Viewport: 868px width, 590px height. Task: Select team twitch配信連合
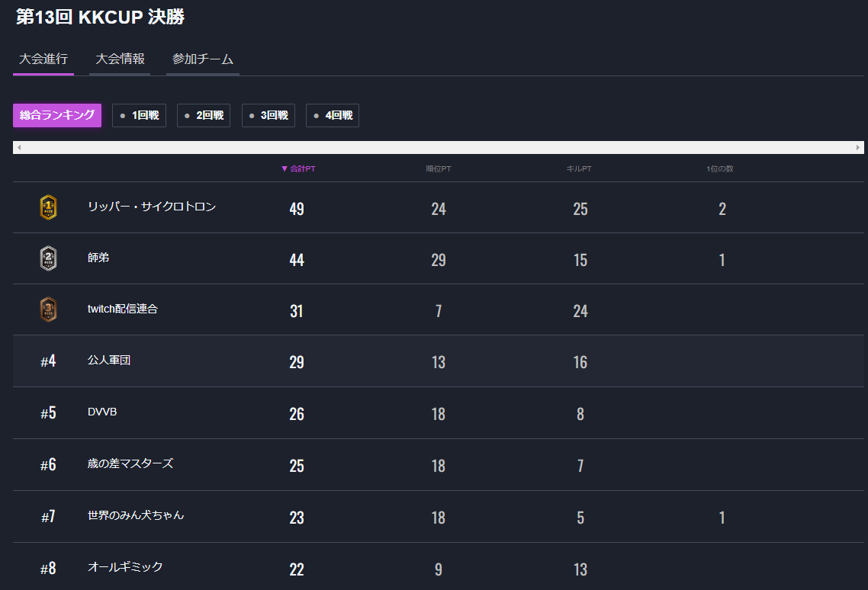point(122,309)
